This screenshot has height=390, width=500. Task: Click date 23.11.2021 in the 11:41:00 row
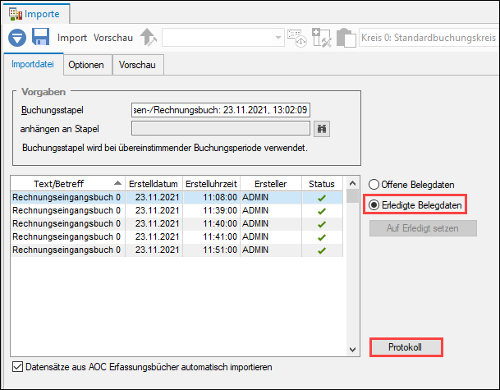(x=157, y=237)
